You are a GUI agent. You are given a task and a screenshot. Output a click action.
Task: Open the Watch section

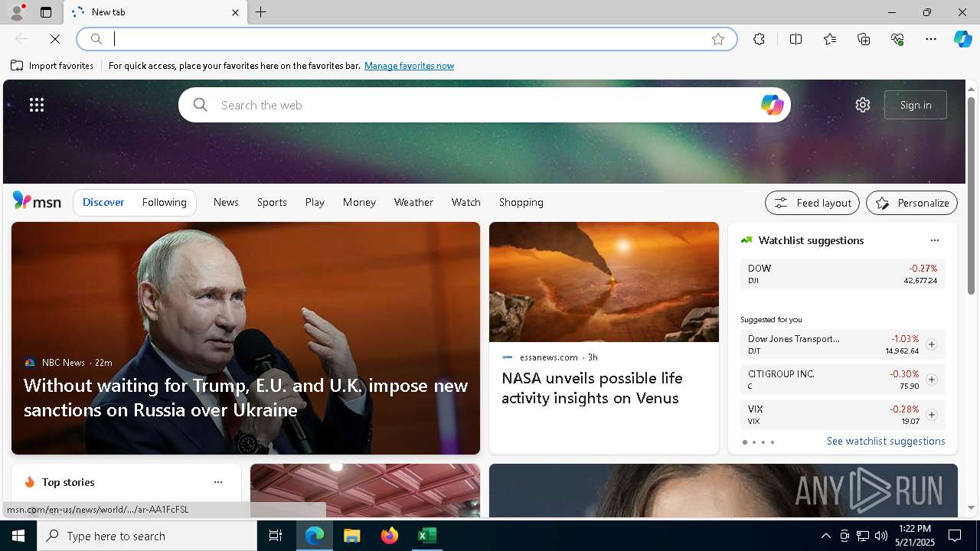click(466, 202)
